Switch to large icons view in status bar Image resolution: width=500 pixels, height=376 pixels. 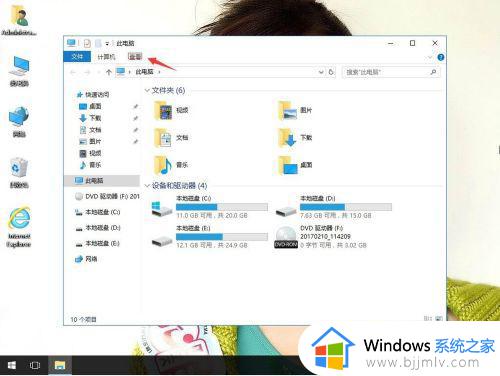point(439,319)
